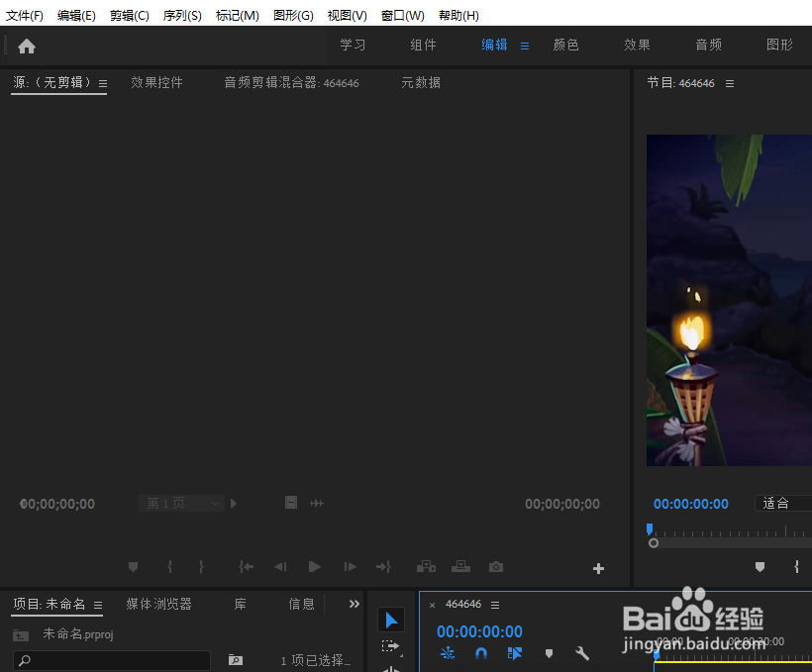Open the 标记(M) menu
The height and width of the screenshot is (672, 812).
click(238, 16)
